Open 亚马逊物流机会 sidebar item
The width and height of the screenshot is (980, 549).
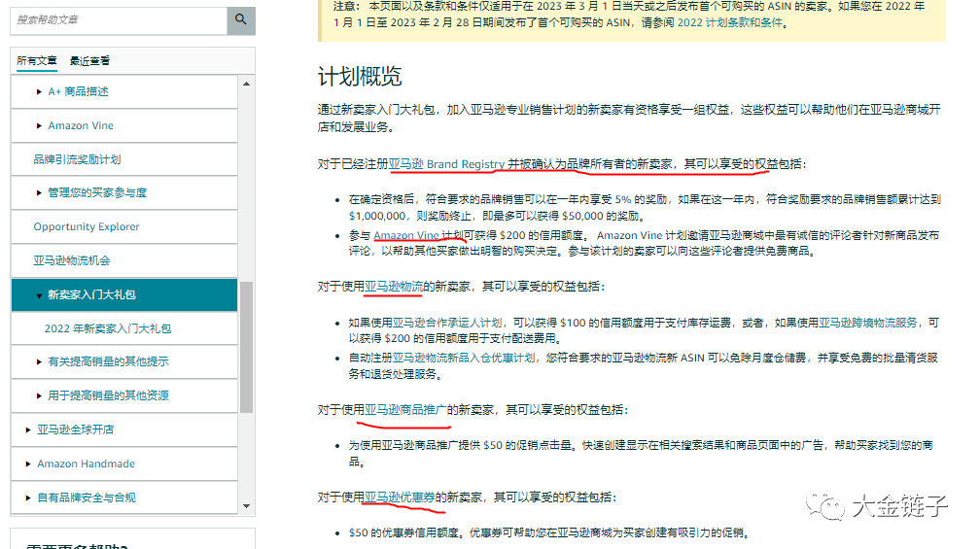coord(71,260)
